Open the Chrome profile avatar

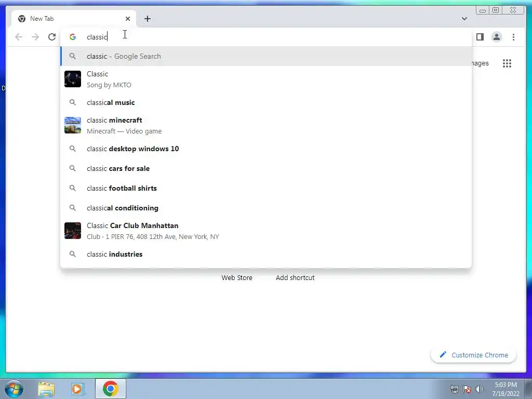496,37
